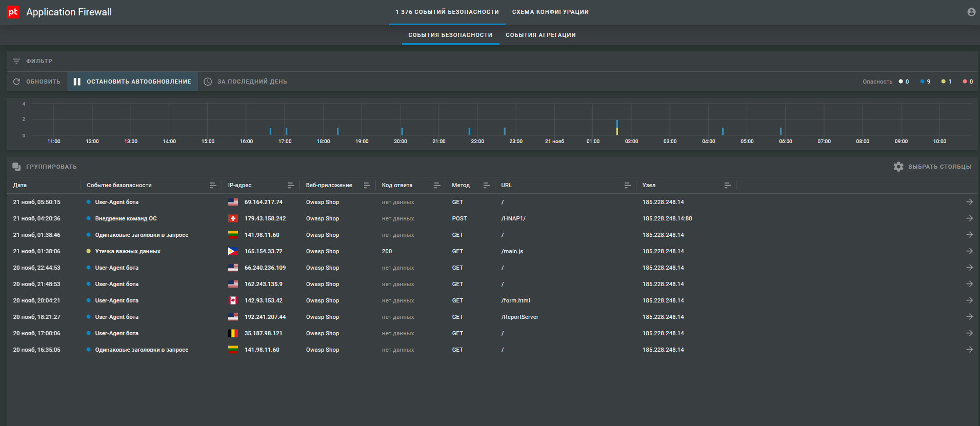Click the PT Application Firewall logo
The width and height of the screenshot is (980, 426).
point(13,12)
